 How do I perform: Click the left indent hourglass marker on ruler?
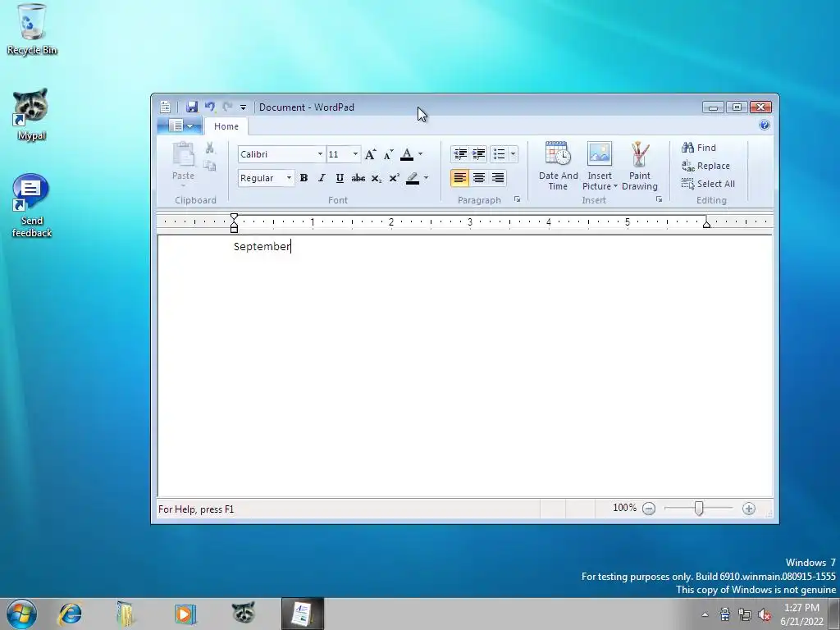[x=234, y=223]
